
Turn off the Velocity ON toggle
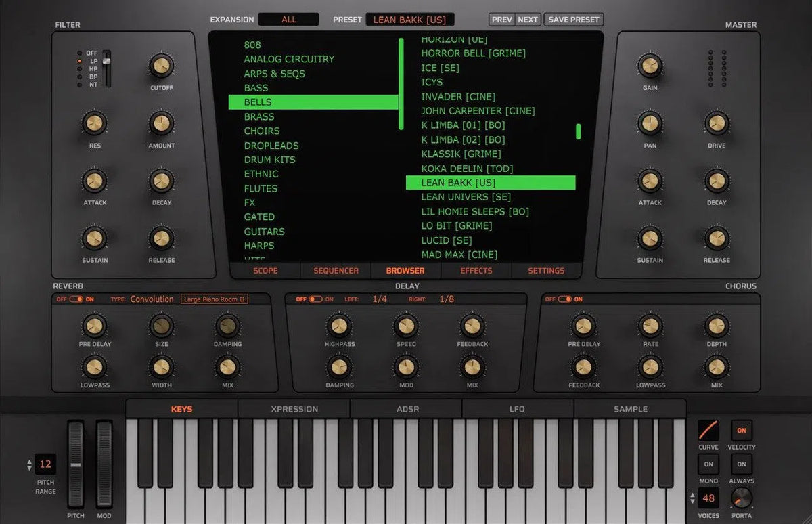(742, 431)
